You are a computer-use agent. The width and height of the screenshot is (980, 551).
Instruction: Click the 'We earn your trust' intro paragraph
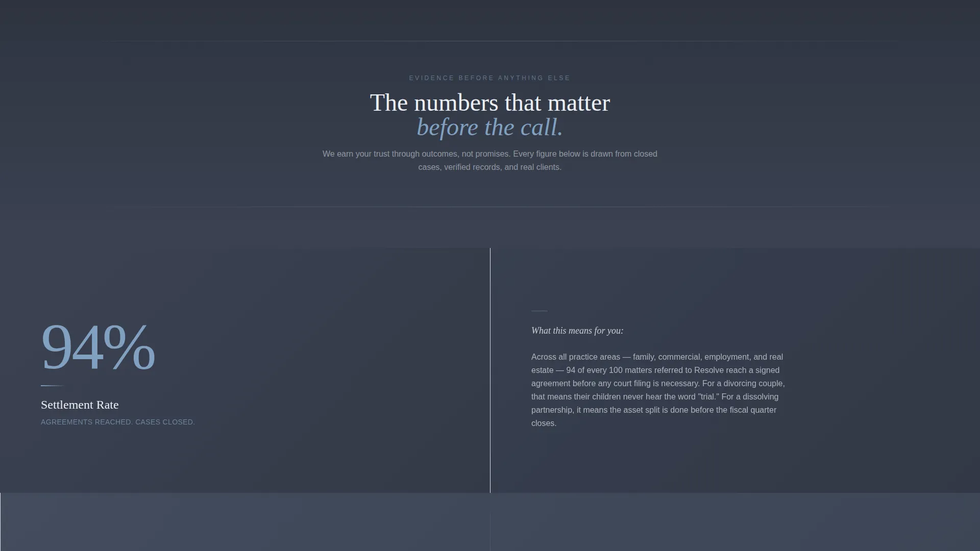point(489,160)
